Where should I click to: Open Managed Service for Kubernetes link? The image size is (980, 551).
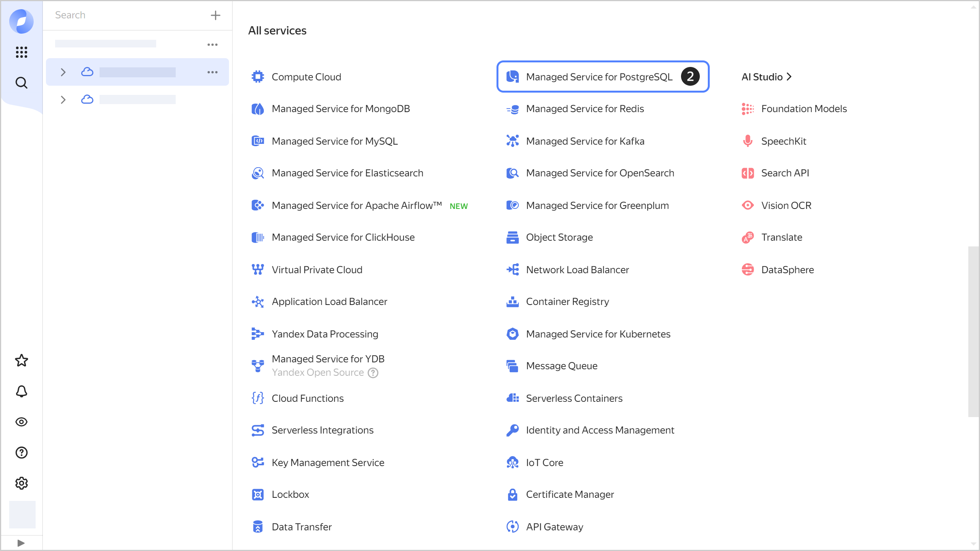click(598, 334)
